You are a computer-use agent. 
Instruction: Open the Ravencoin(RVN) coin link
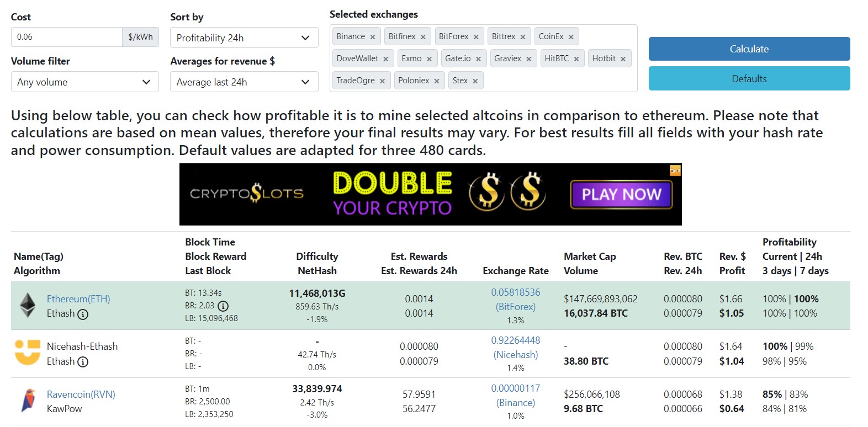(x=81, y=394)
